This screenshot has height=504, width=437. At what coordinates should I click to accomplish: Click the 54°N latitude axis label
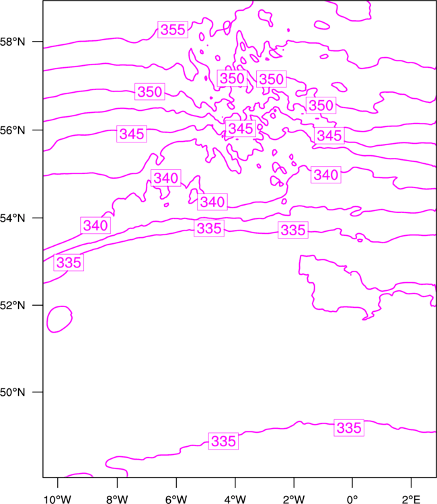pos(12,218)
